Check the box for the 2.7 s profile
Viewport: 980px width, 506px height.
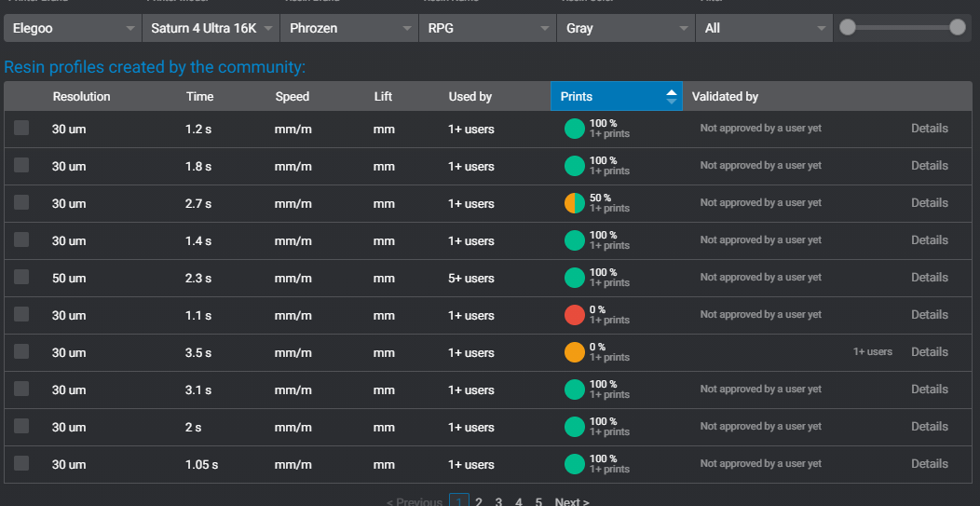point(21,202)
